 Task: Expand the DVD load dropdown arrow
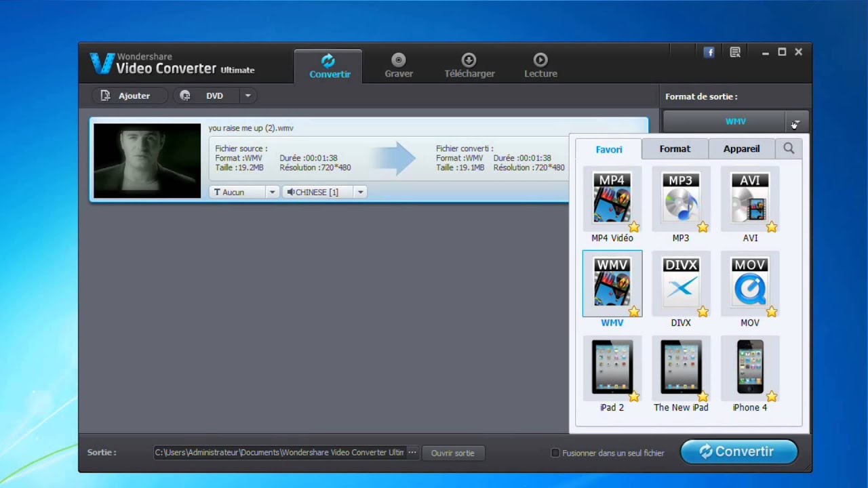(x=248, y=96)
